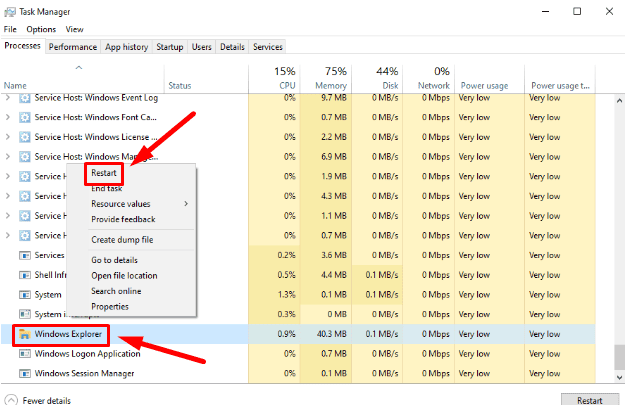This screenshot has height=405, width=626.
Task: Click the scrollbar up arrow
Action: click(619, 101)
